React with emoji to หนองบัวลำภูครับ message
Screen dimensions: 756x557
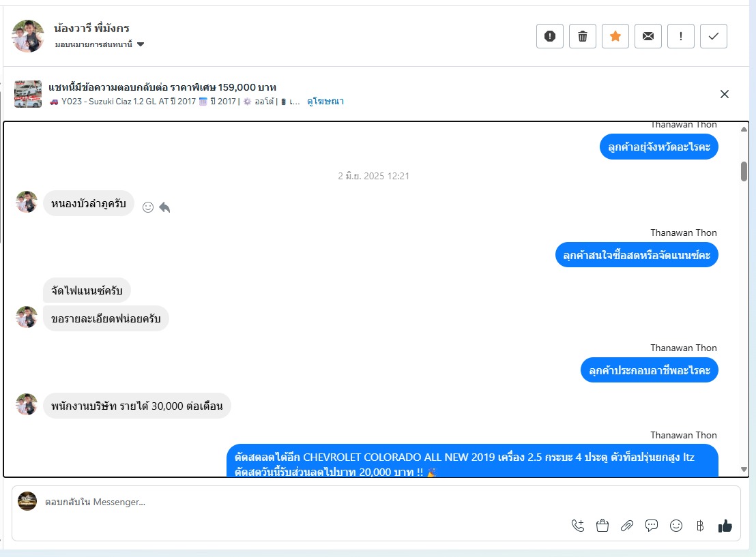click(x=148, y=207)
